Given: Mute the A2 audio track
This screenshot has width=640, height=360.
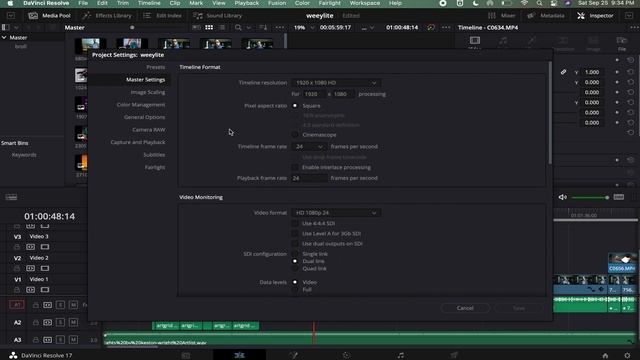Looking at the screenshot, I should (73, 322).
